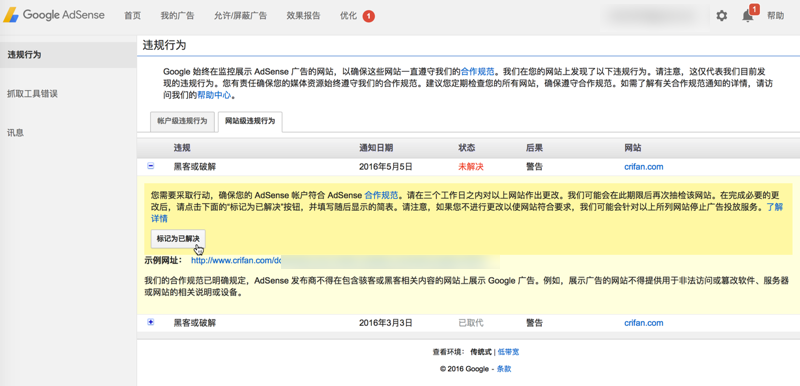Click the 标记为已解决 button

pyautogui.click(x=178, y=238)
